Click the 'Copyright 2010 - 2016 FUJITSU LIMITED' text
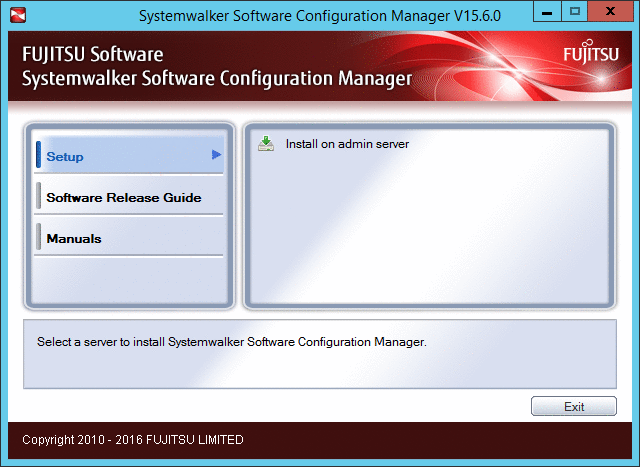The image size is (640, 467). pos(133,440)
